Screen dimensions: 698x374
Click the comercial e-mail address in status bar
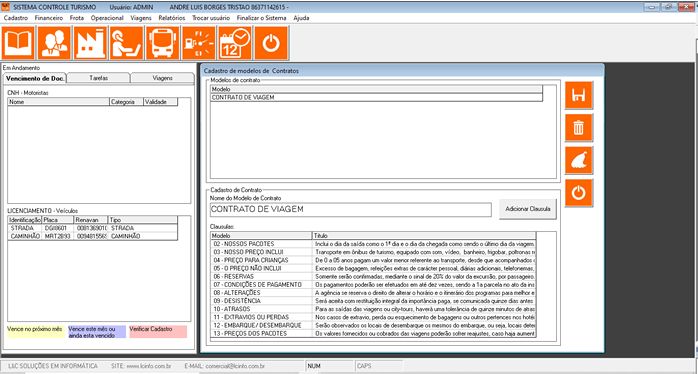coord(235,366)
